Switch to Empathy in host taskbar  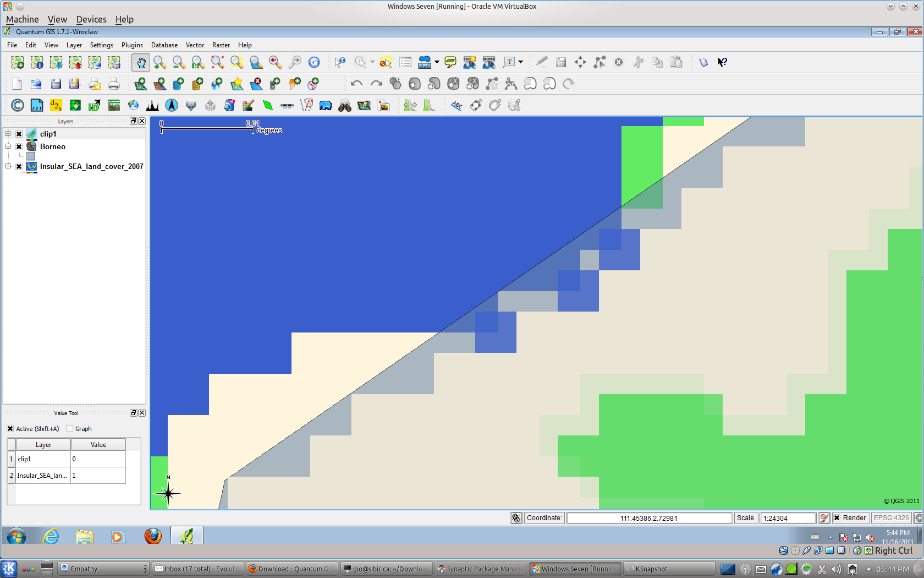point(103,569)
